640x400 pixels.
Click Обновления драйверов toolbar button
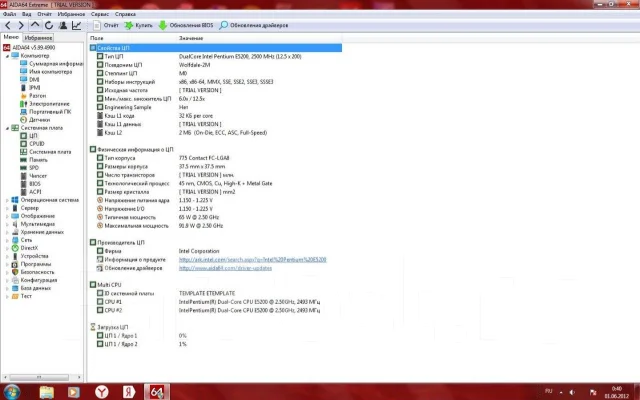[253, 25]
